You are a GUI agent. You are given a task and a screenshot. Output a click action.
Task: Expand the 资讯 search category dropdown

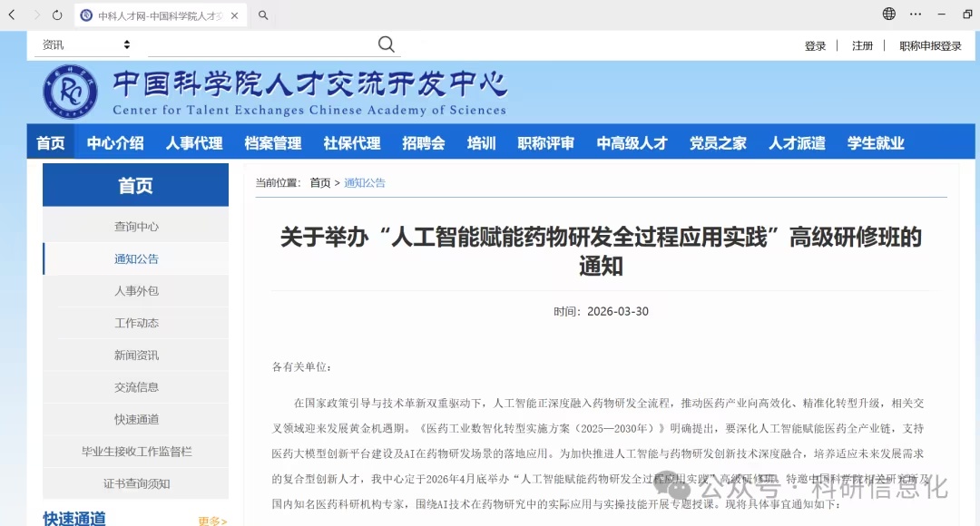(86, 44)
